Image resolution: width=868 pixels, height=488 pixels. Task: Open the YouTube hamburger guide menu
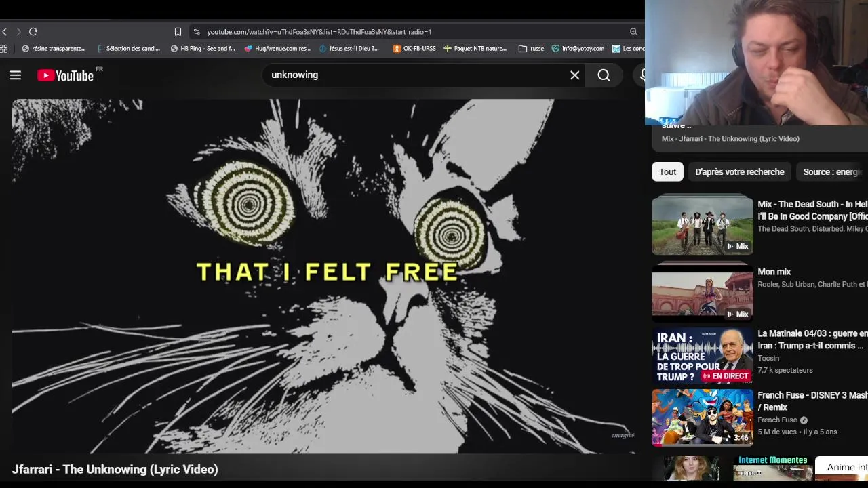coord(16,75)
